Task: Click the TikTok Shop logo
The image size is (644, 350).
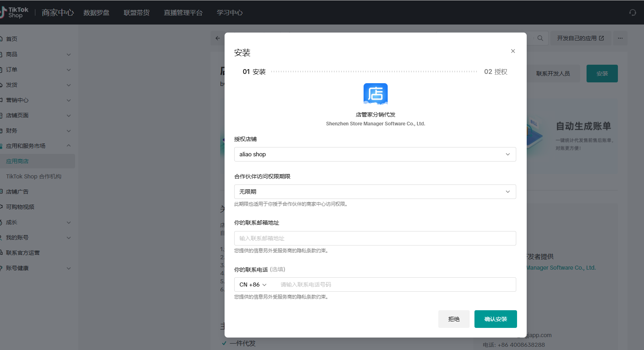Action: (15, 12)
